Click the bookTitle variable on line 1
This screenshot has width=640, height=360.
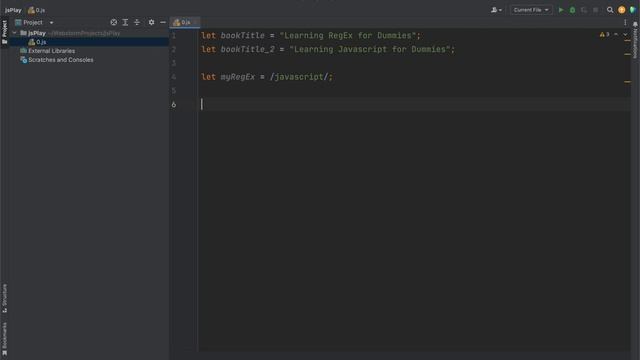click(242, 36)
